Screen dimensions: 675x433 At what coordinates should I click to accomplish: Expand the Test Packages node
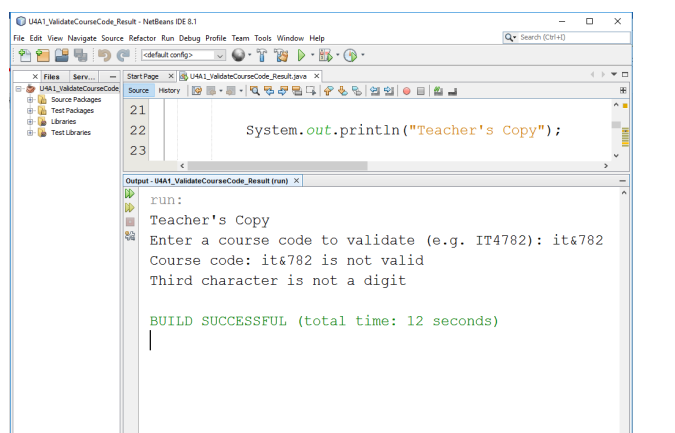[30, 111]
